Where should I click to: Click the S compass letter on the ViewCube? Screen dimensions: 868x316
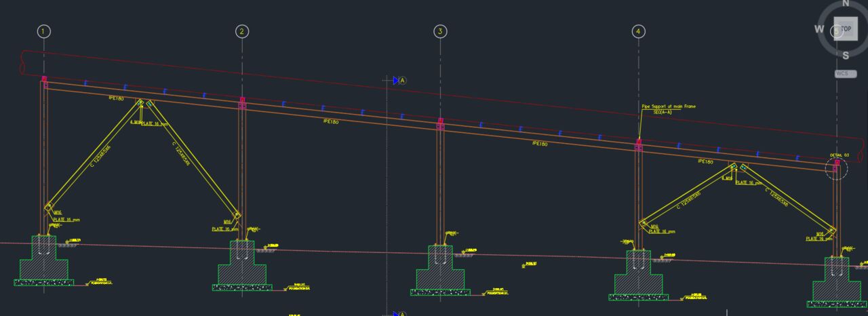(846, 56)
